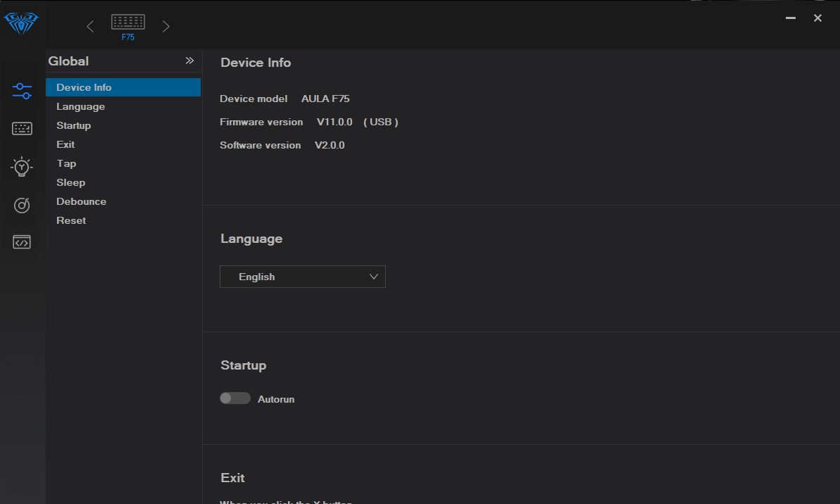Click the ( USB ) connection label

coord(381,122)
